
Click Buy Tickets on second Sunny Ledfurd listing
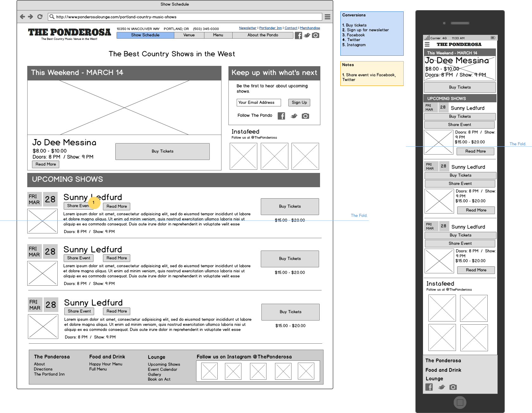tap(290, 259)
